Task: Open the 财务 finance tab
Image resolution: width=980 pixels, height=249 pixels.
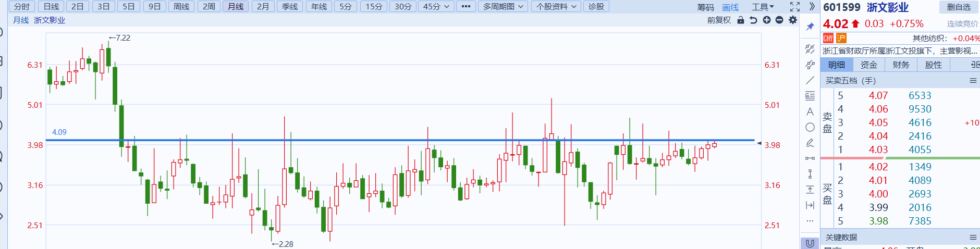Action: point(901,65)
